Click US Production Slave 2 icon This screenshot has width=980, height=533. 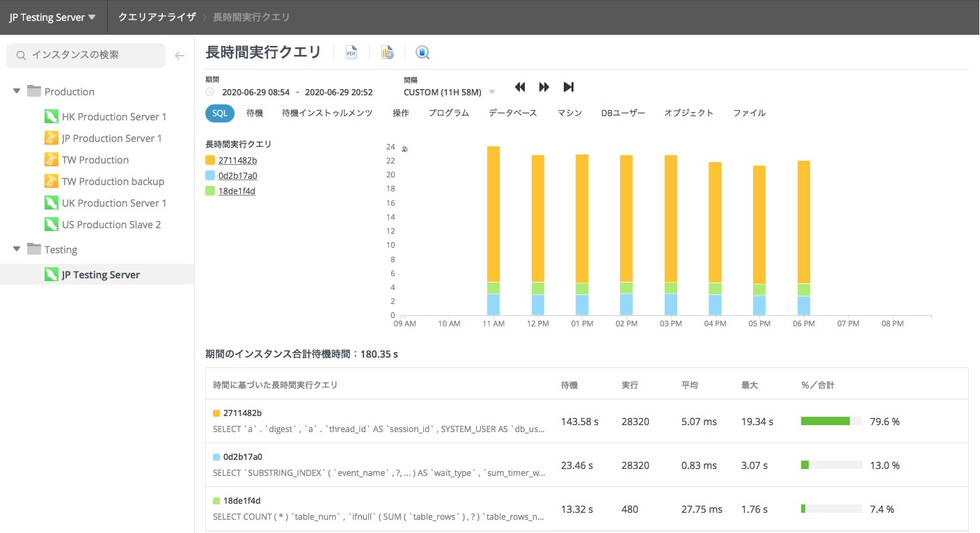pos(51,224)
